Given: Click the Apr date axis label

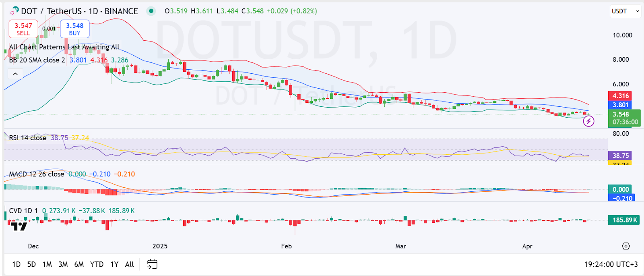Looking at the screenshot, I should 527,246.
